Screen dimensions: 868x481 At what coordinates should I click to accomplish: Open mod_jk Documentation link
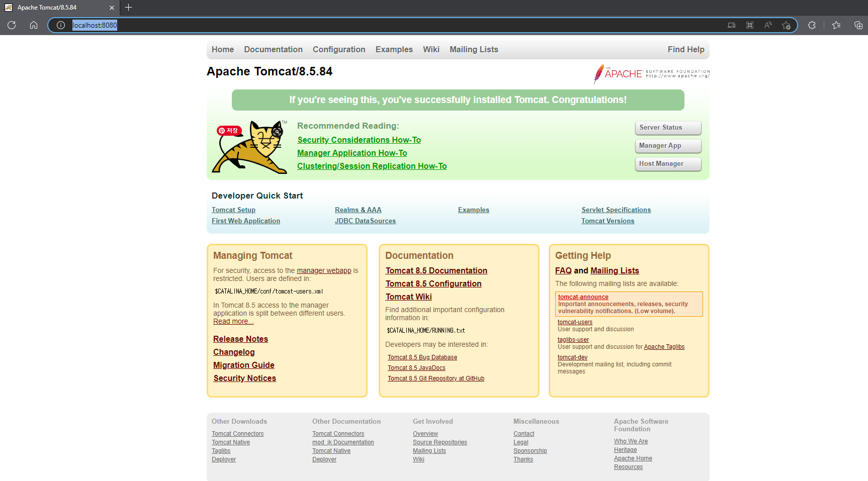(343, 442)
